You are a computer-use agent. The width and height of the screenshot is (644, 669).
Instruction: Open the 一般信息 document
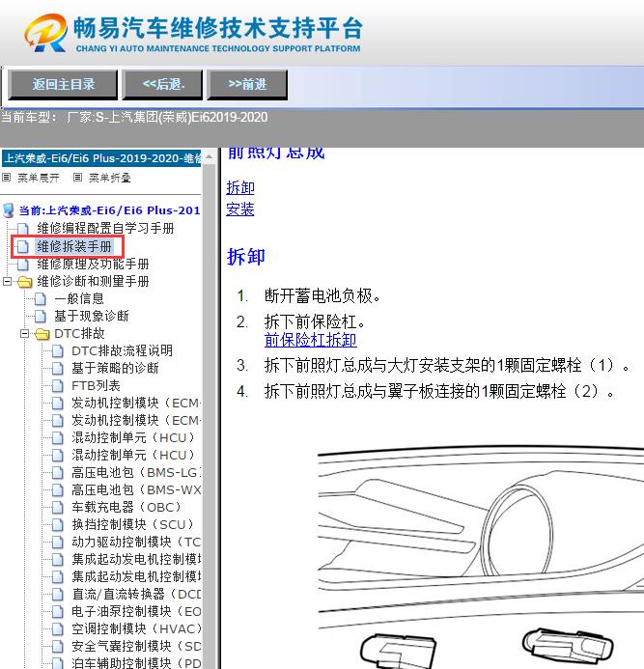pos(79,298)
